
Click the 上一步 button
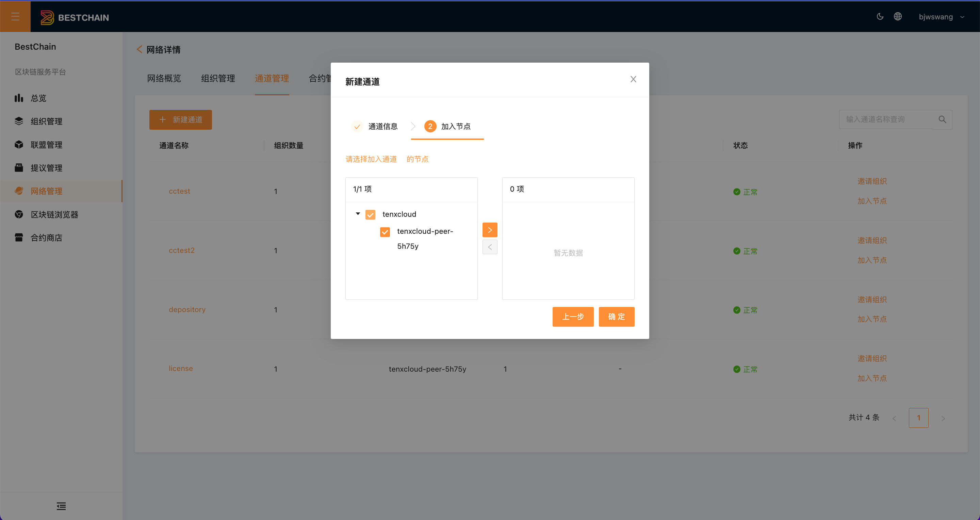click(573, 317)
